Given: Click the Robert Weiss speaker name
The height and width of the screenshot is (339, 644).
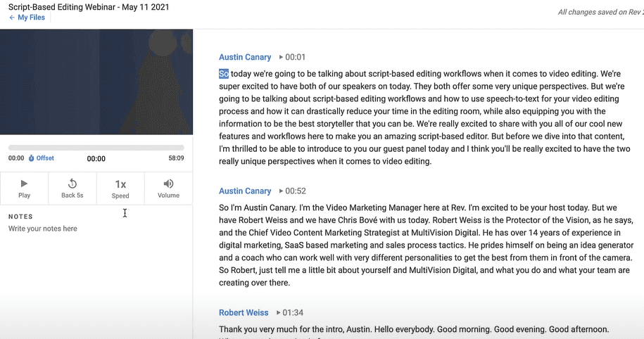Looking at the screenshot, I should pyautogui.click(x=244, y=312).
